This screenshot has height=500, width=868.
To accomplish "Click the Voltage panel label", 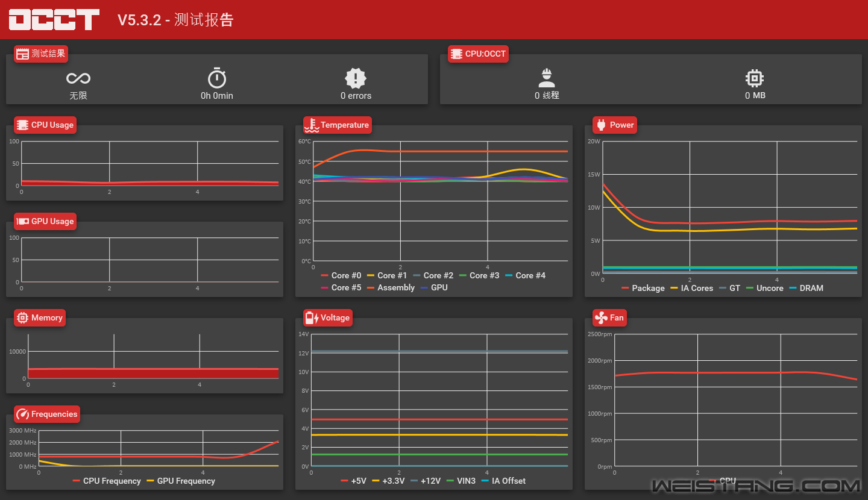I will tap(335, 317).
